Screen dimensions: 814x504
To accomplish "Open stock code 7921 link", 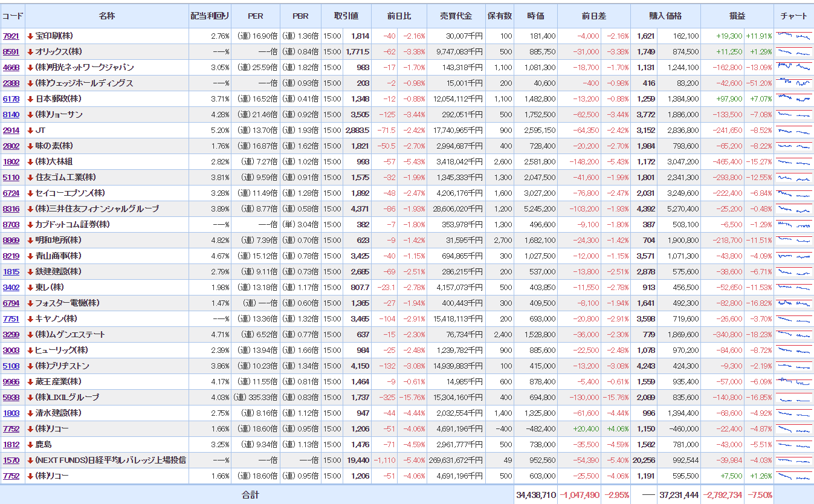I will [11, 36].
